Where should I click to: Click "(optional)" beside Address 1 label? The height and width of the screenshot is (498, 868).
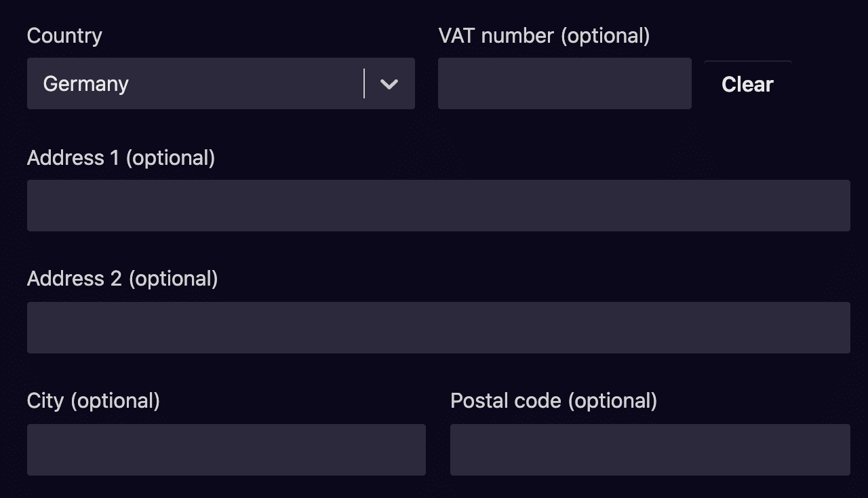point(170,158)
